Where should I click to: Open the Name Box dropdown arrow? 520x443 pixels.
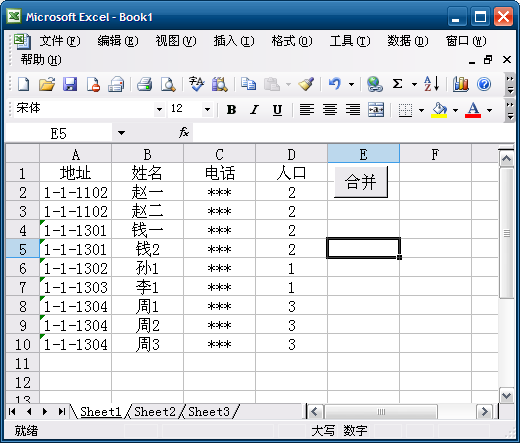[121, 133]
